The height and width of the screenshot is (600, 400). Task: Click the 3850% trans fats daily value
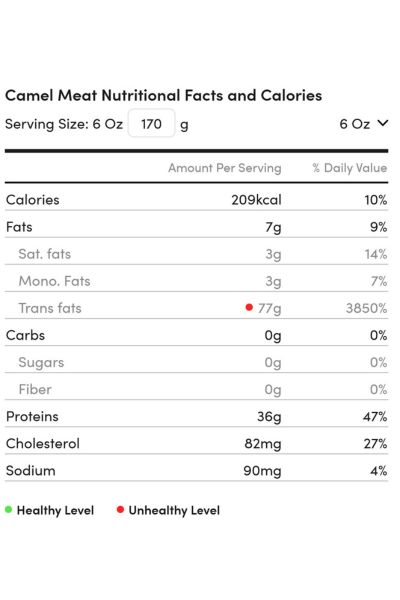(366, 308)
